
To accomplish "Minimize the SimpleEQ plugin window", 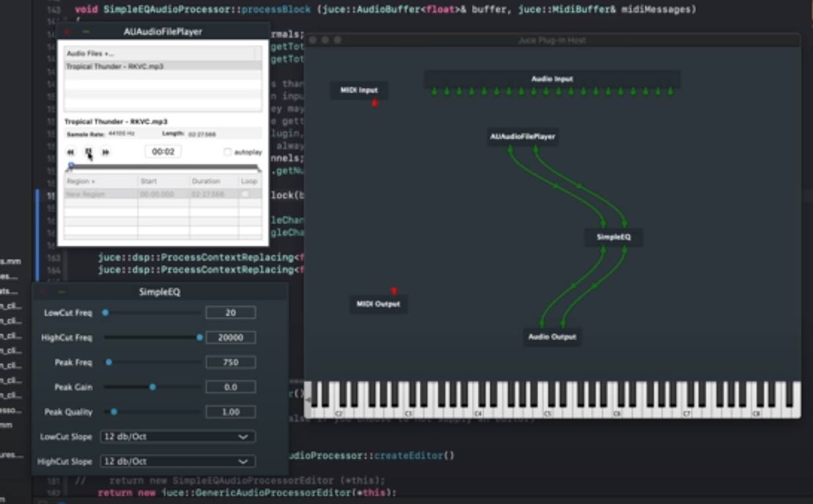I will [61, 292].
